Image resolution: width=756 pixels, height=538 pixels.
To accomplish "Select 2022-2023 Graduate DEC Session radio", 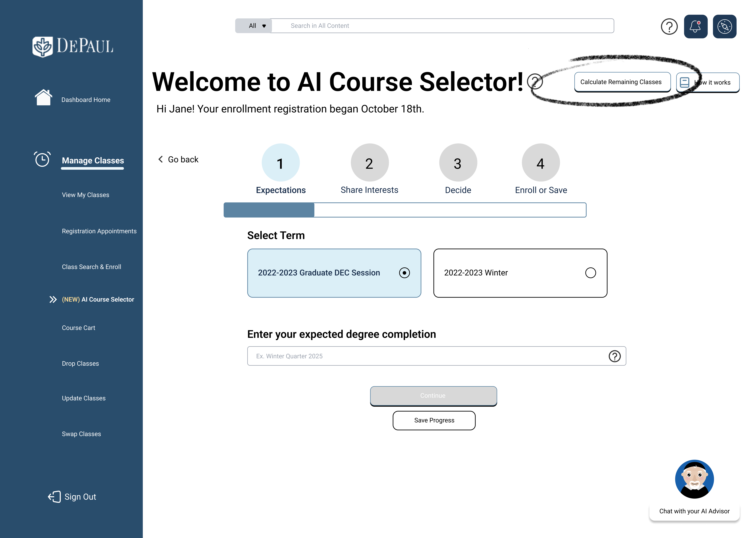I will click(x=405, y=273).
